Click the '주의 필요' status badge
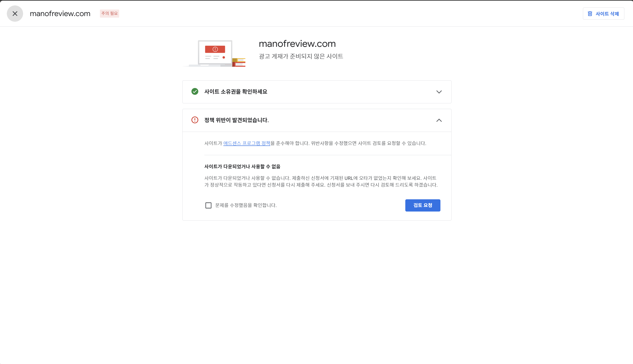Viewport: 633px width, 364px height. 109,14
